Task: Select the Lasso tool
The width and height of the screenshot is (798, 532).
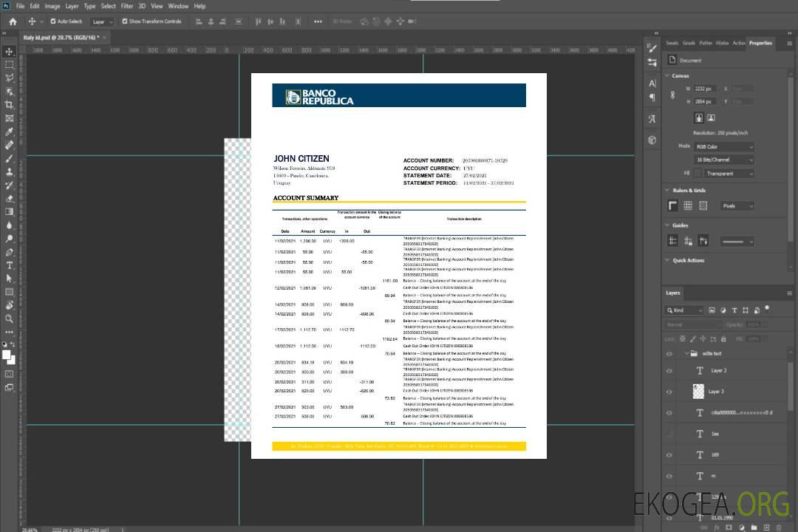Action: [x=9, y=78]
